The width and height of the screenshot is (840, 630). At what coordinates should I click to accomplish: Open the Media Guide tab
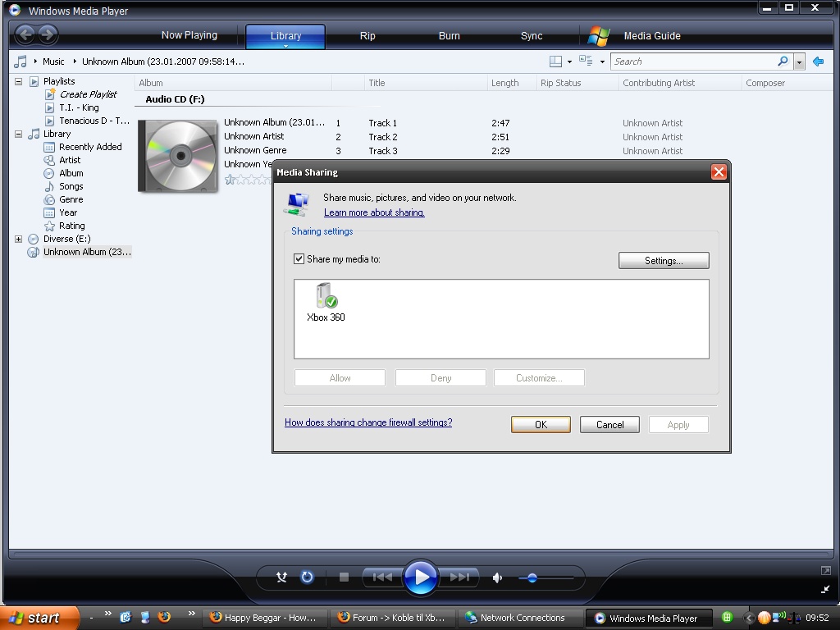[652, 36]
